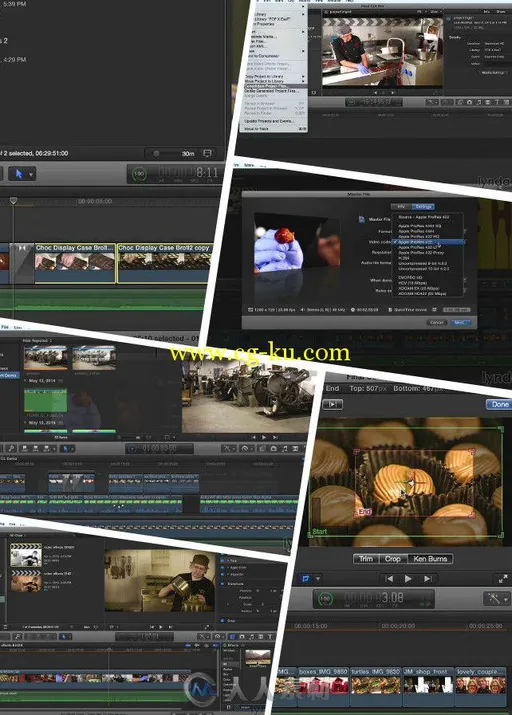Click the green Start frame label
512x715 pixels.
320,531
